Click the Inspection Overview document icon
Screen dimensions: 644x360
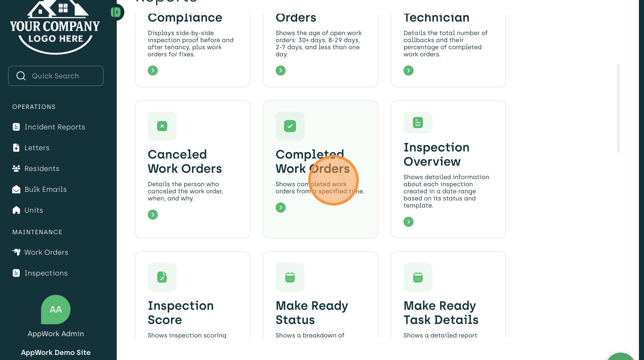[x=418, y=123]
